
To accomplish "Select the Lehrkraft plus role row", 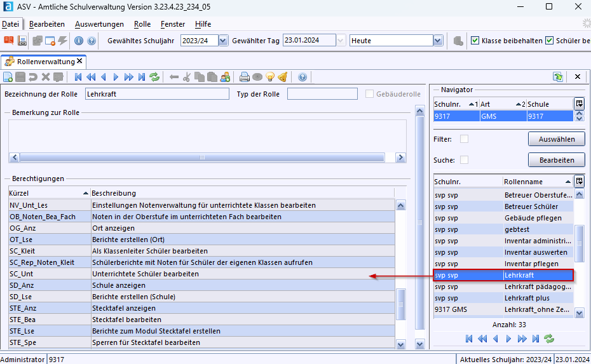I will (x=503, y=298).
